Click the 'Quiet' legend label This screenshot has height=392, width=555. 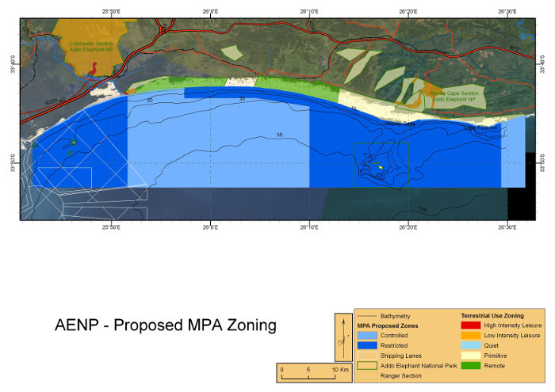tap(492, 346)
